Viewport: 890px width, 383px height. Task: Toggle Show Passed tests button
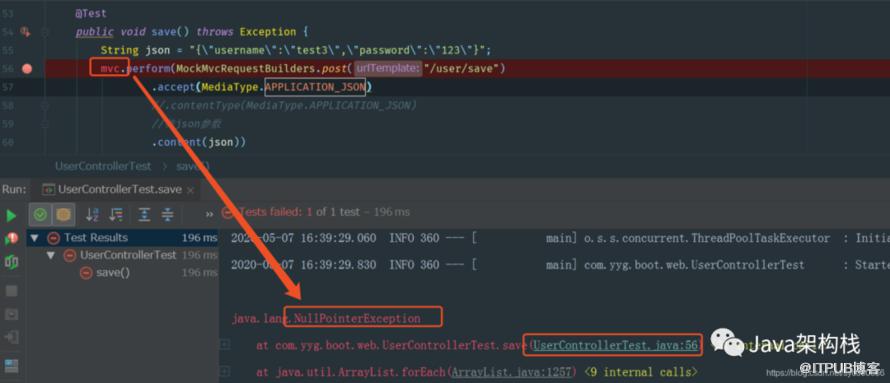[x=40, y=214]
